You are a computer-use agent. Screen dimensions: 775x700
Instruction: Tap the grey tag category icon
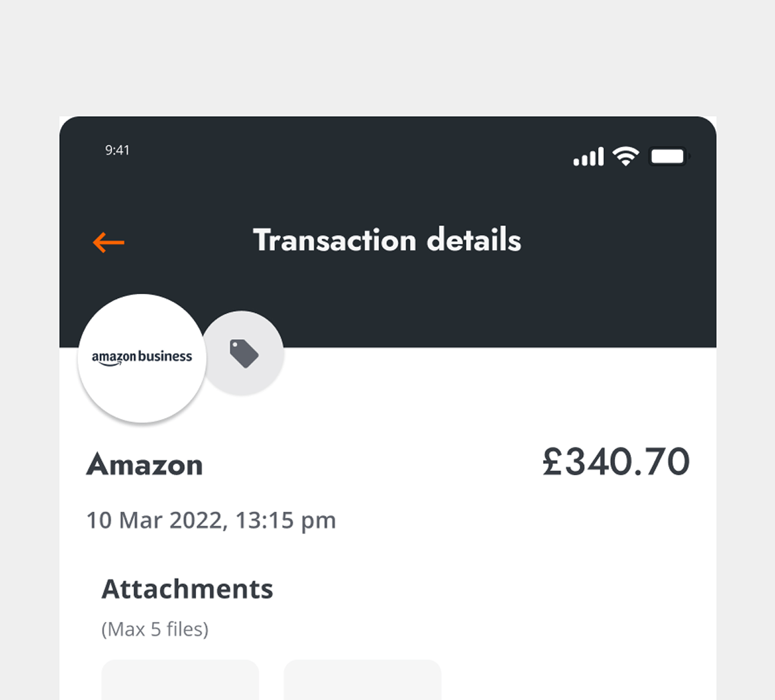(243, 353)
